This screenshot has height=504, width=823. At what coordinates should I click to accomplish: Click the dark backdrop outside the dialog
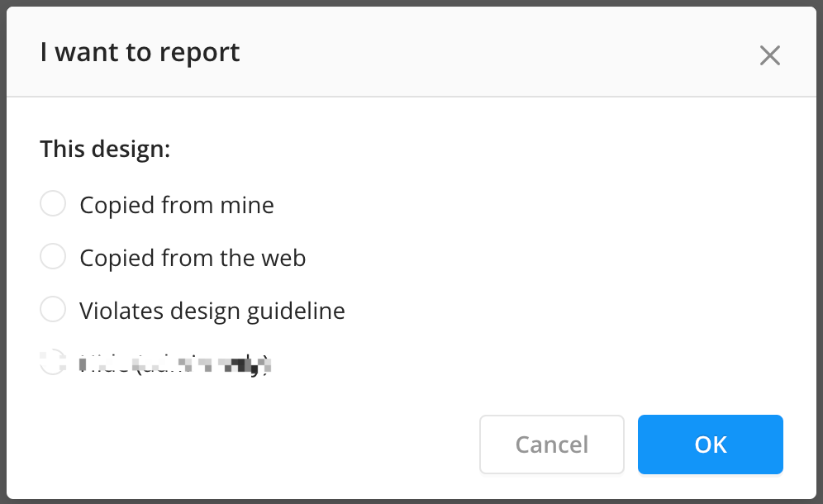2,248
